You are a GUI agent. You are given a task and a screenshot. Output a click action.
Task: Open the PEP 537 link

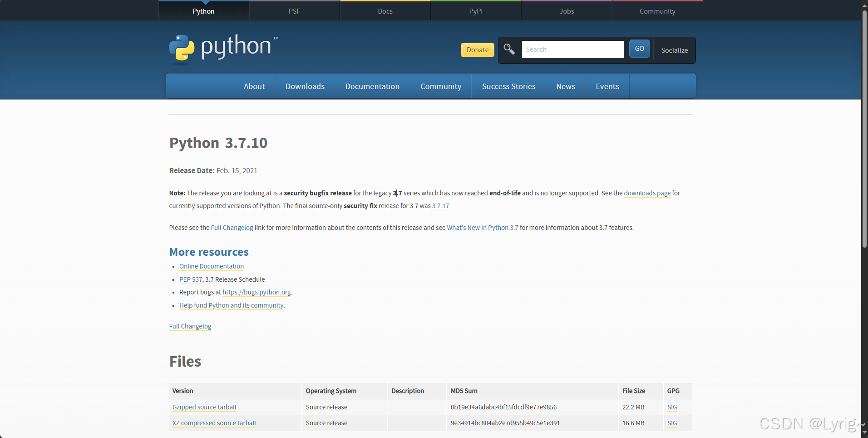point(191,279)
